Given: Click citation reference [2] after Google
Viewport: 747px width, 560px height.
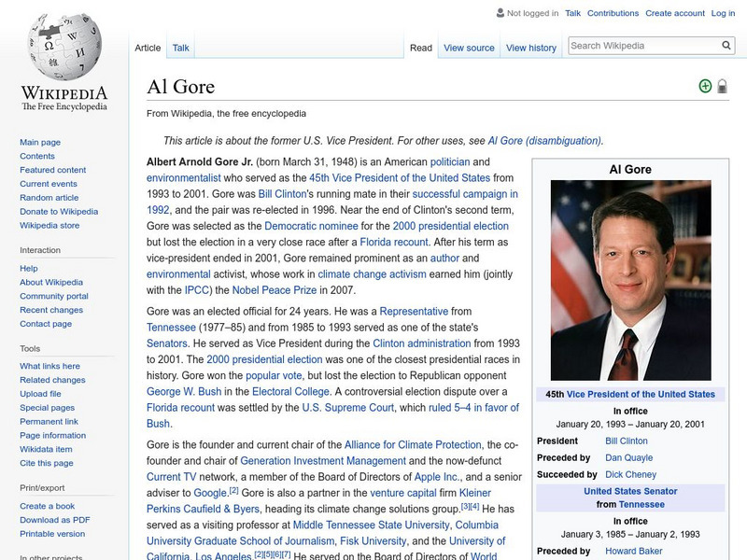Looking at the screenshot, I should tap(233, 490).
